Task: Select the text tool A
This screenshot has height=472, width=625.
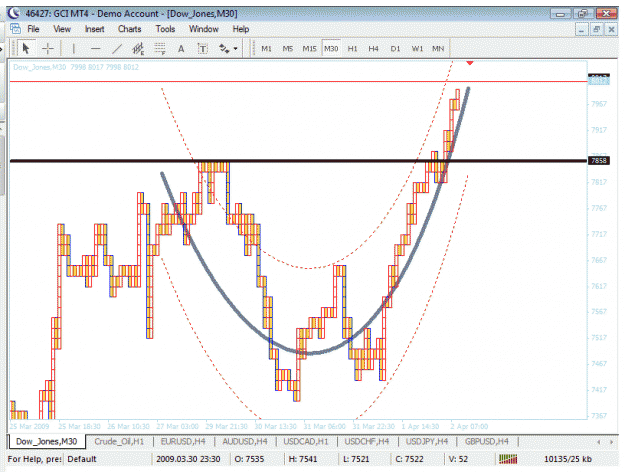Action: tap(181, 49)
